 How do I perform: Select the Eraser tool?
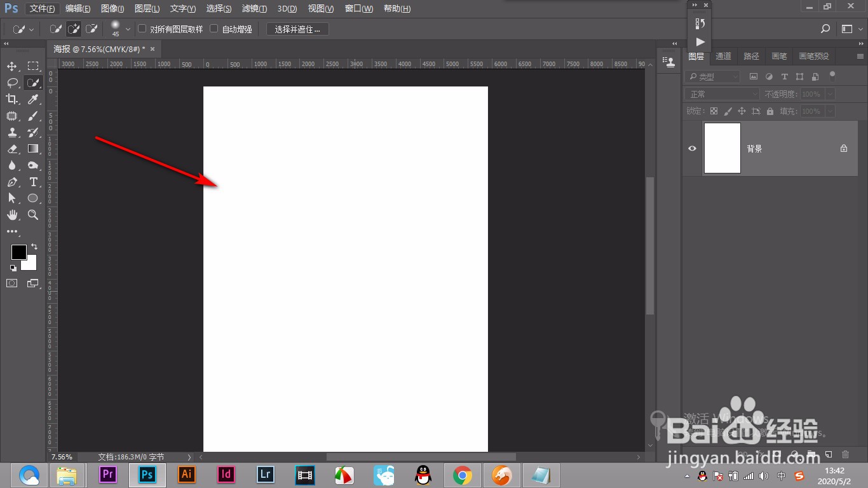(12, 149)
